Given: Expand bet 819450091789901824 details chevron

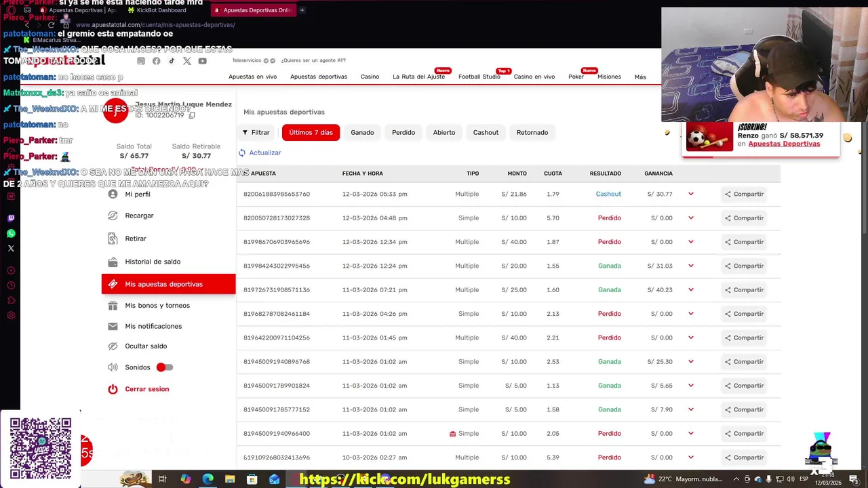Looking at the screenshot, I should point(691,386).
